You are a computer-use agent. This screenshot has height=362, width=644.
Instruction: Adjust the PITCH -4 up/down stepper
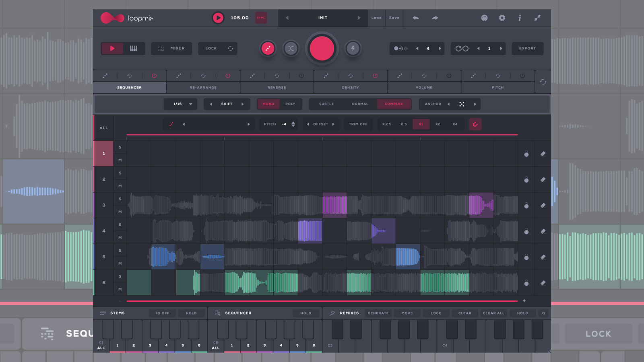pos(293,124)
